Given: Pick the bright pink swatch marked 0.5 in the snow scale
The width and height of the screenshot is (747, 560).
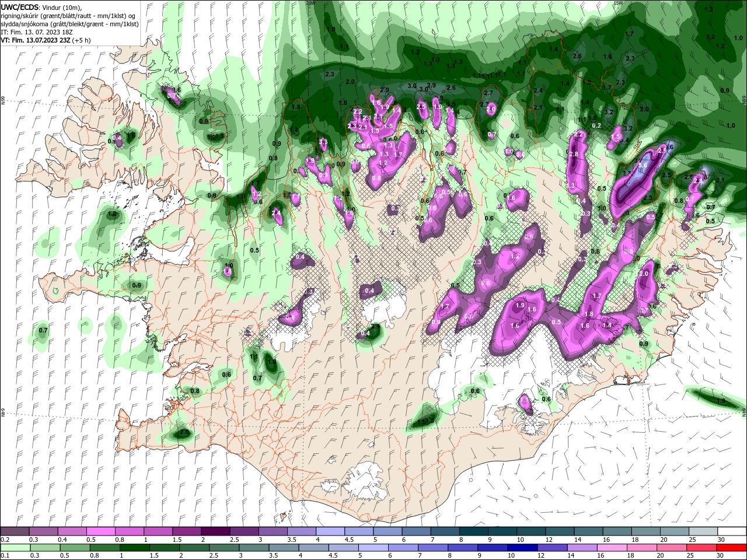Looking at the screenshot, I should [x=101, y=531].
